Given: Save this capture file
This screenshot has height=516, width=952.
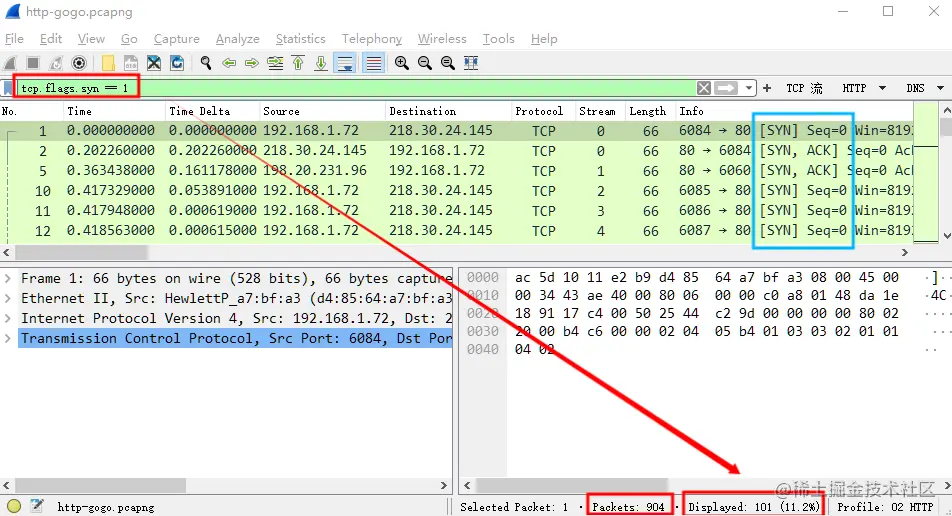Looking at the screenshot, I should point(131,63).
